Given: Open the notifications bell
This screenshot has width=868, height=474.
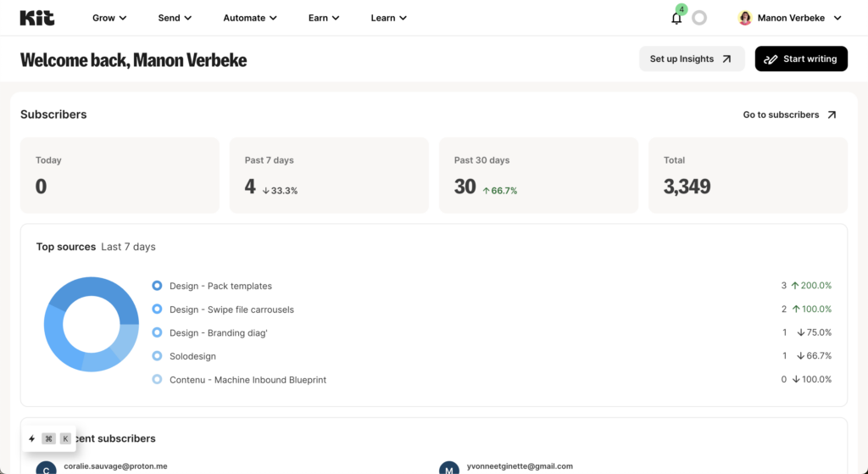Looking at the screenshot, I should click(x=676, y=18).
